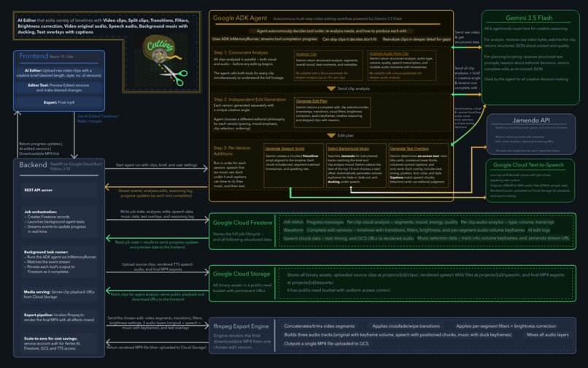
Task: Click 'Send raw video & get structured data' label
Action: click(467, 37)
